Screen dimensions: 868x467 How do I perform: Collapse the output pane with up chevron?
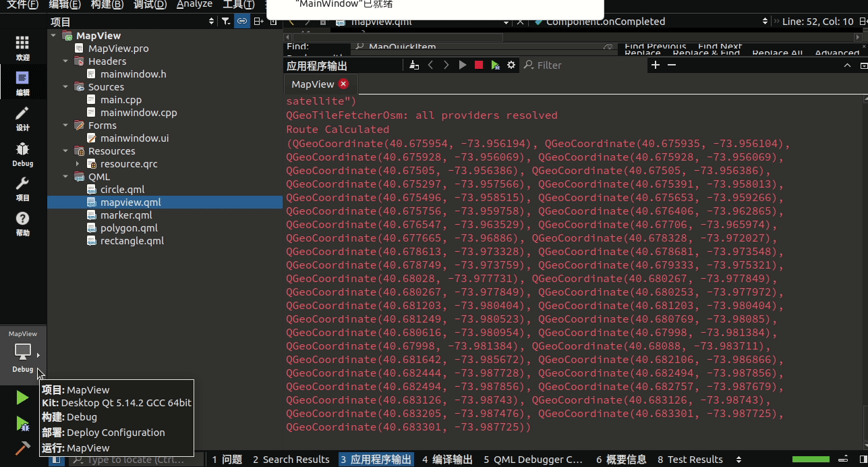click(848, 65)
